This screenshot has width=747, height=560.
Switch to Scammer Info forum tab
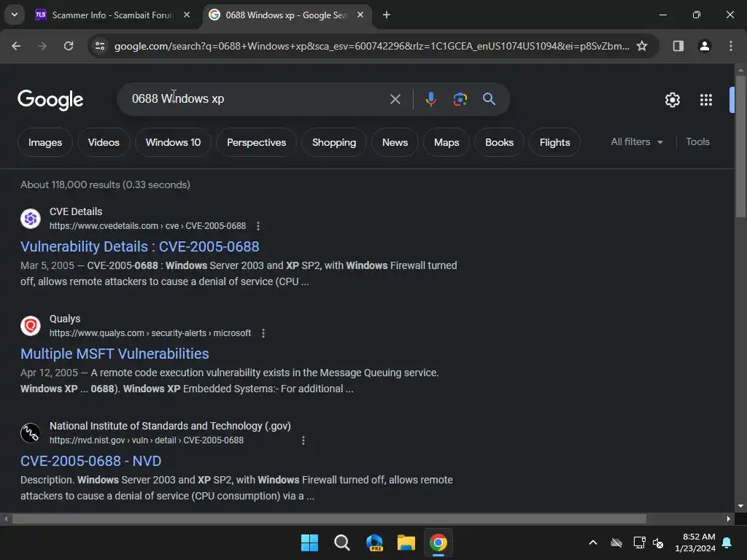[112, 15]
